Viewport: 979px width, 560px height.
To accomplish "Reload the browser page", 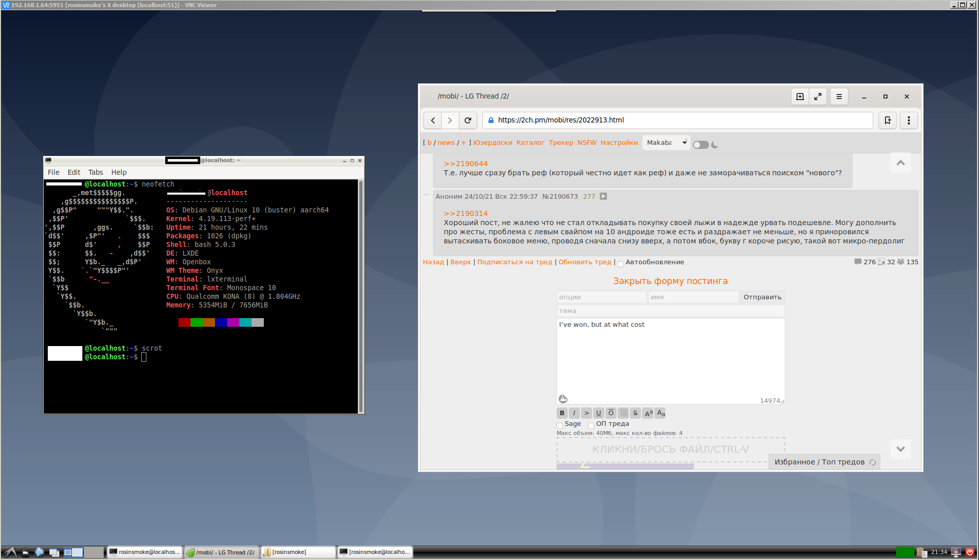I will (x=468, y=120).
